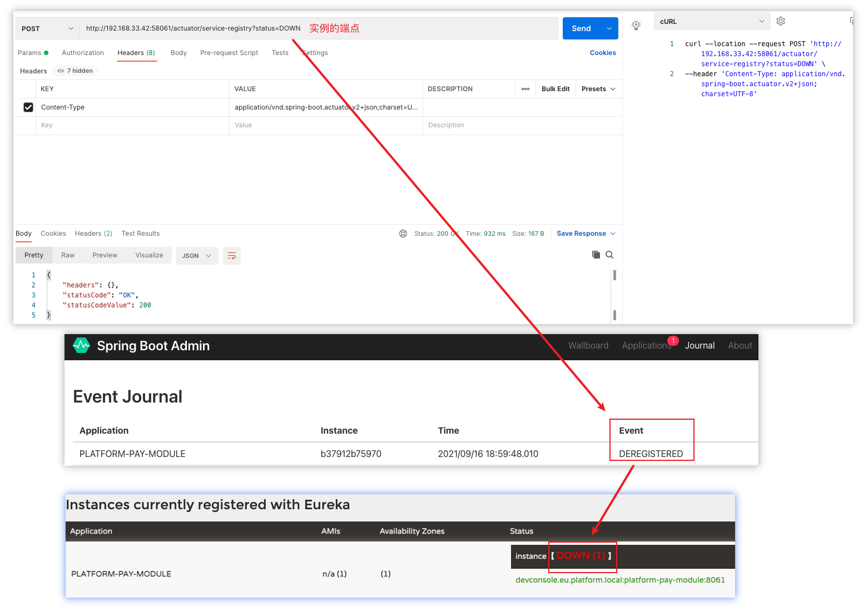Image resolution: width=868 pixels, height=616 pixels.
Task: Click the request URL input field
Action: [319, 28]
